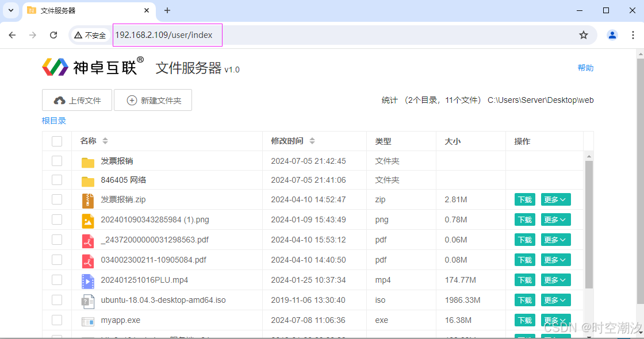
Task: Click the 神卓互联 logo
Action: 93,66
